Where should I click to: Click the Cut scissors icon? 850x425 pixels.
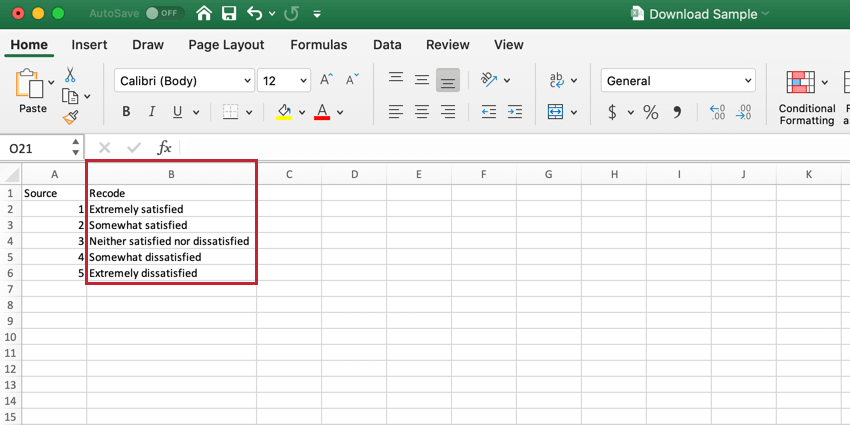pos(70,75)
